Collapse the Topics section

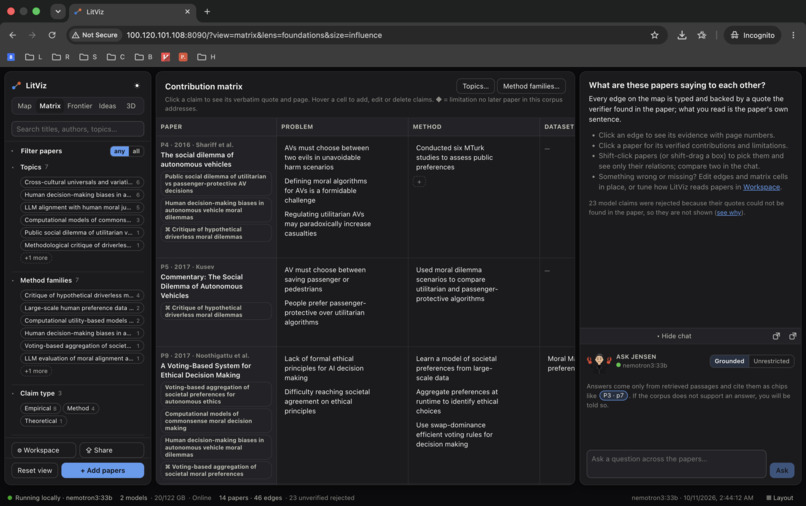tap(30, 167)
